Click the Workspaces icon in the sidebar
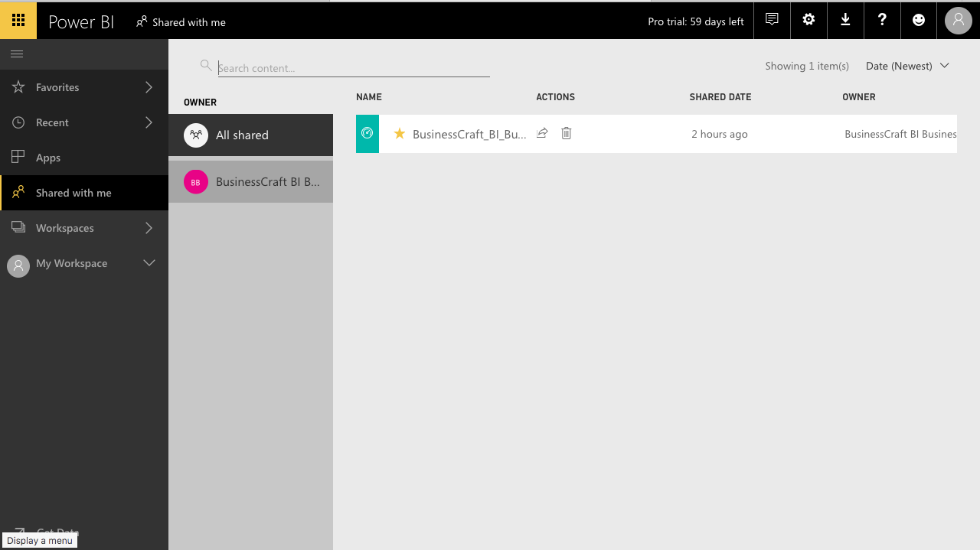980x550 pixels. point(18,227)
